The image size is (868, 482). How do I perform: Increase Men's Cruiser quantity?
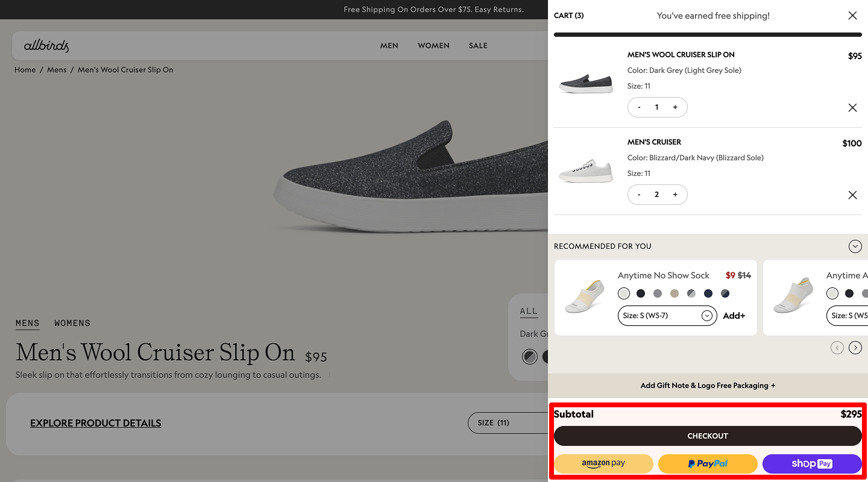(675, 195)
